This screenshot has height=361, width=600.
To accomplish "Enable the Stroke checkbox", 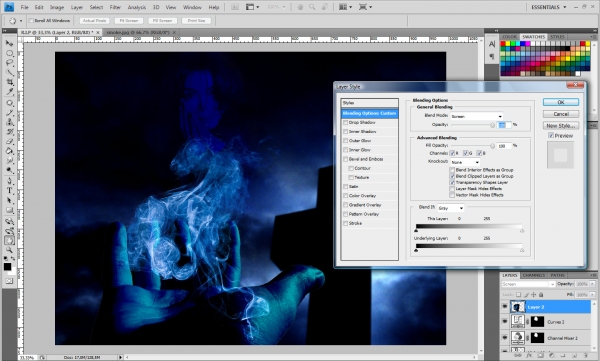I will (x=346, y=223).
